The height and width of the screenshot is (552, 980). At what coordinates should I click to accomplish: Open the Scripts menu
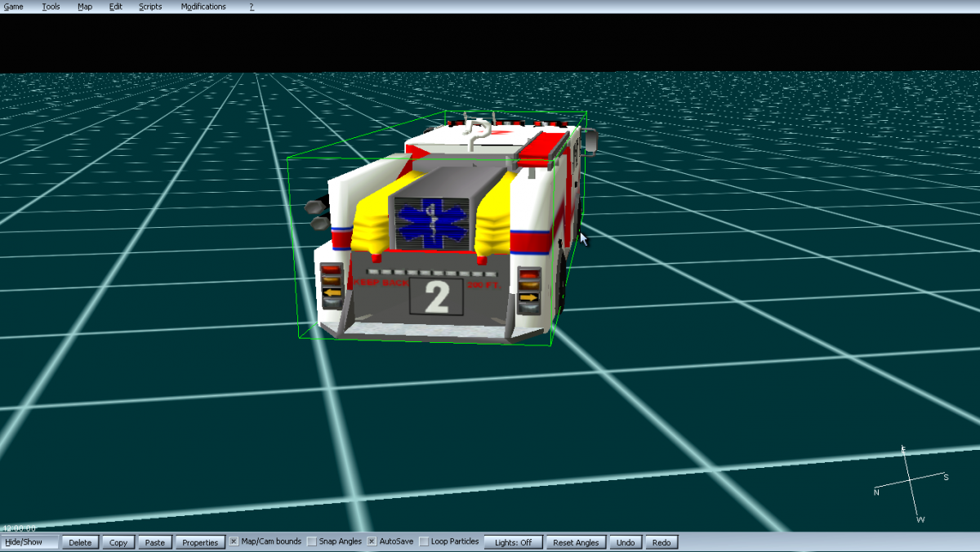[150, 7]
